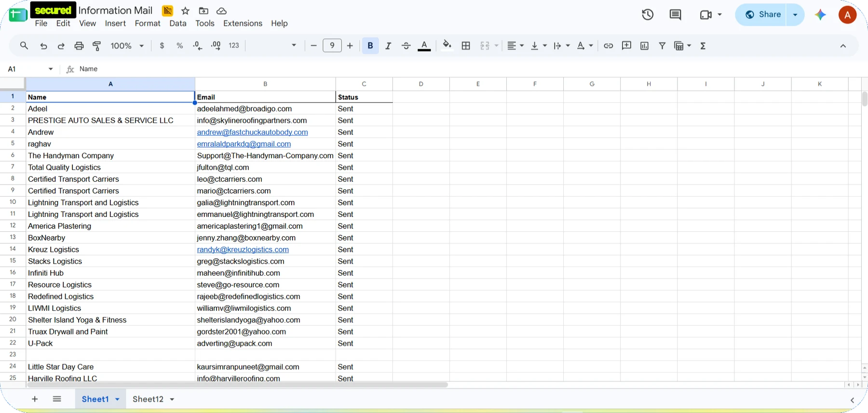Print the spreadsheet
Screen dimensions: 868x413
pyautogui.click(x=79, y=46)
